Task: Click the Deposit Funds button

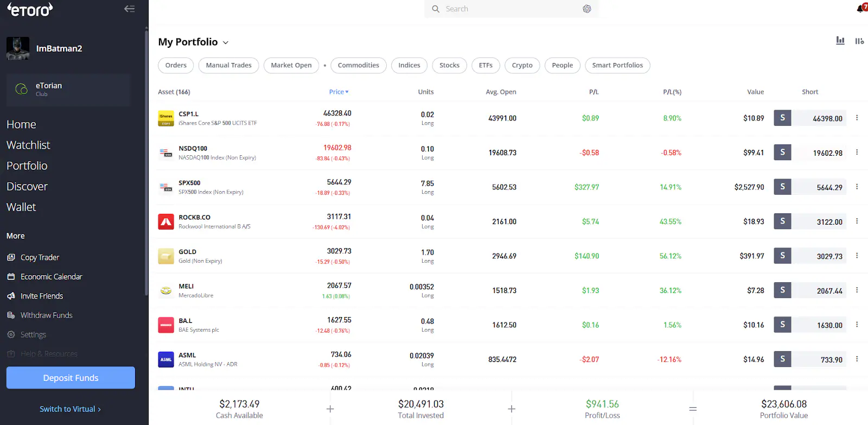Action: click(x=71, y=378)
